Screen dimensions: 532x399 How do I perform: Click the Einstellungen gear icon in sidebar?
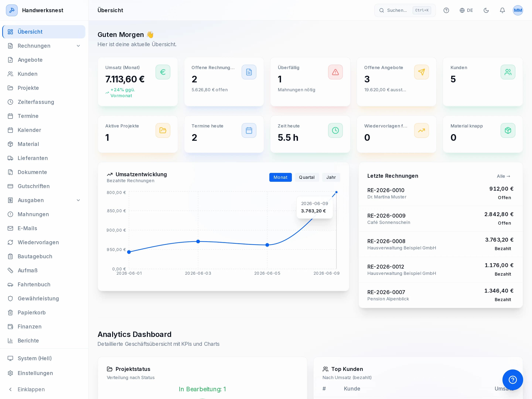coord(10,373)
